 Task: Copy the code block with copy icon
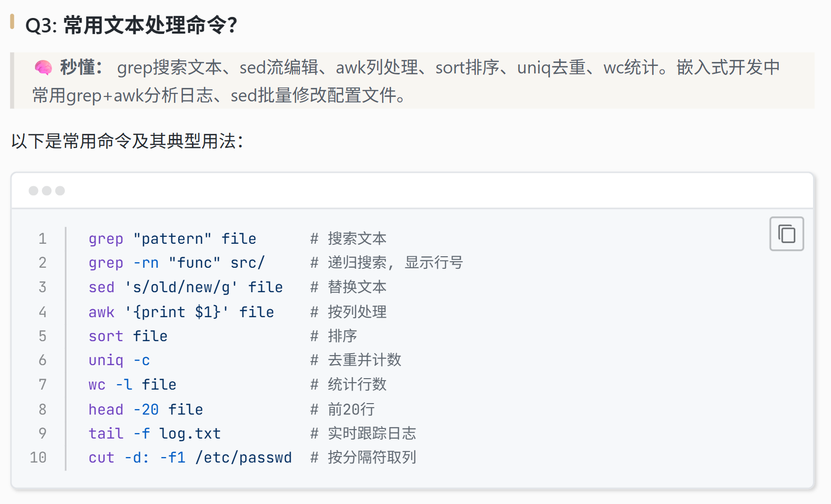click(786, 234)
